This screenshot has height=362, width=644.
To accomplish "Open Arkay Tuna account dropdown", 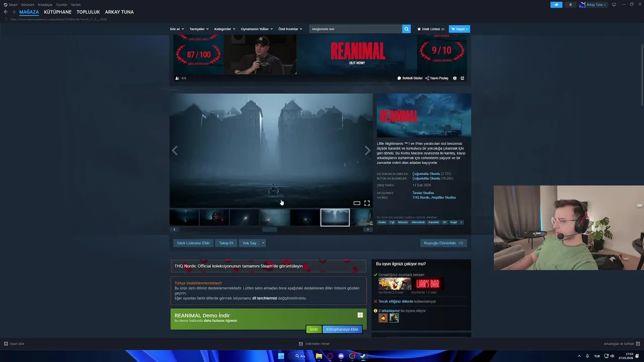I will 593,5.
